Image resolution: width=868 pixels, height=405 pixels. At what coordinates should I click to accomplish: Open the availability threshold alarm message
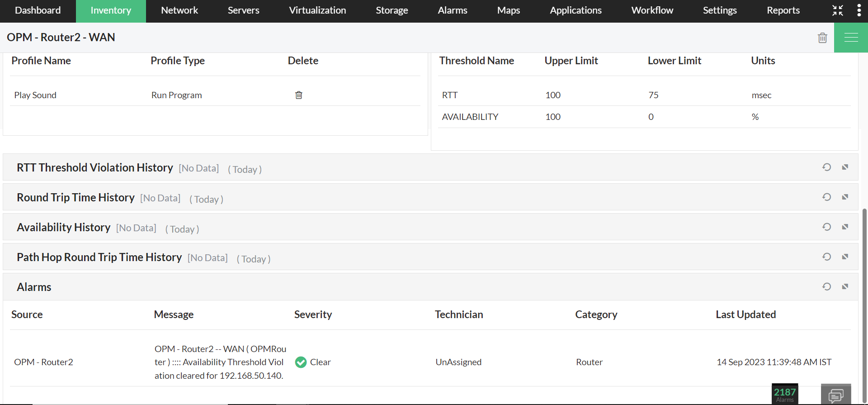click(x=220, y=362)
